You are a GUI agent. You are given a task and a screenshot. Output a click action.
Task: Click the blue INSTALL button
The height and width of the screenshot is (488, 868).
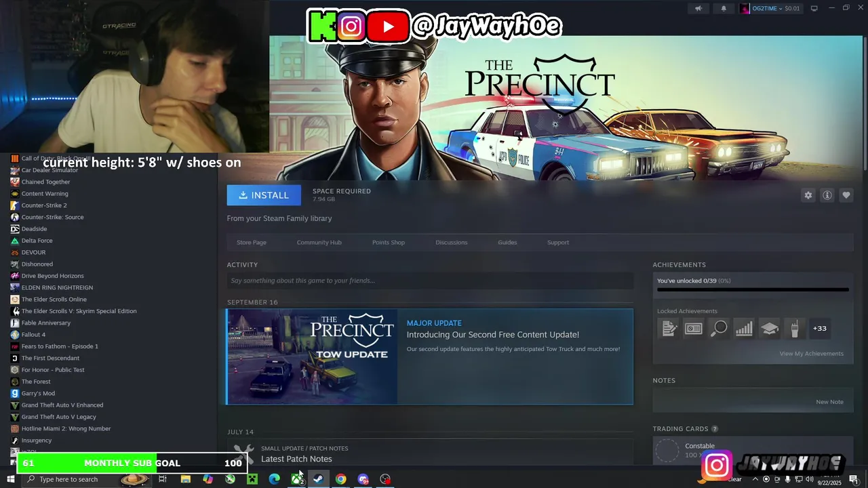[264, 195]
